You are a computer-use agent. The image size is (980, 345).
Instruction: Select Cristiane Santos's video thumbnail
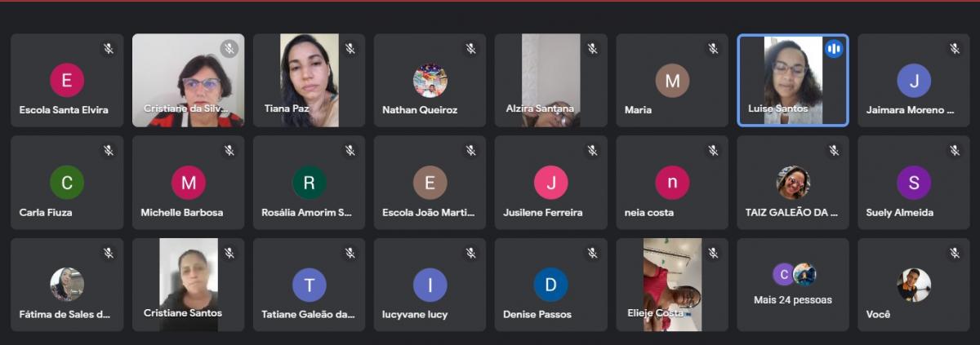[x=188, y=285]
